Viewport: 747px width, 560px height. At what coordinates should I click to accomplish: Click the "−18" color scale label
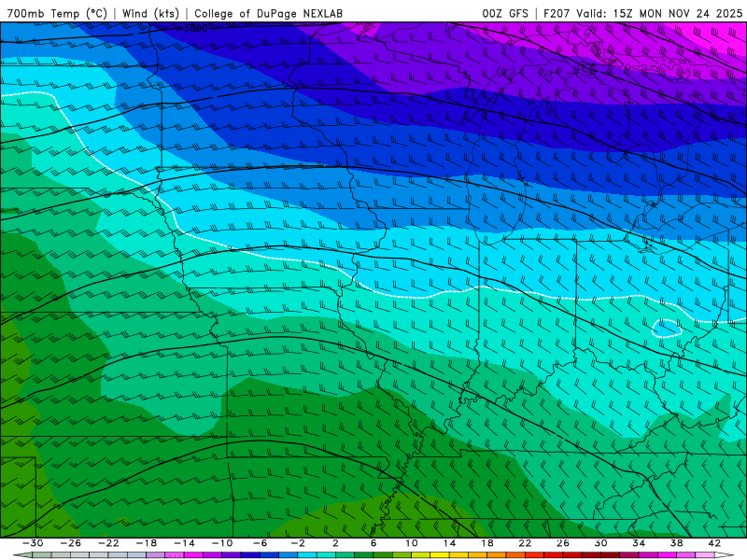click(147, 543)
